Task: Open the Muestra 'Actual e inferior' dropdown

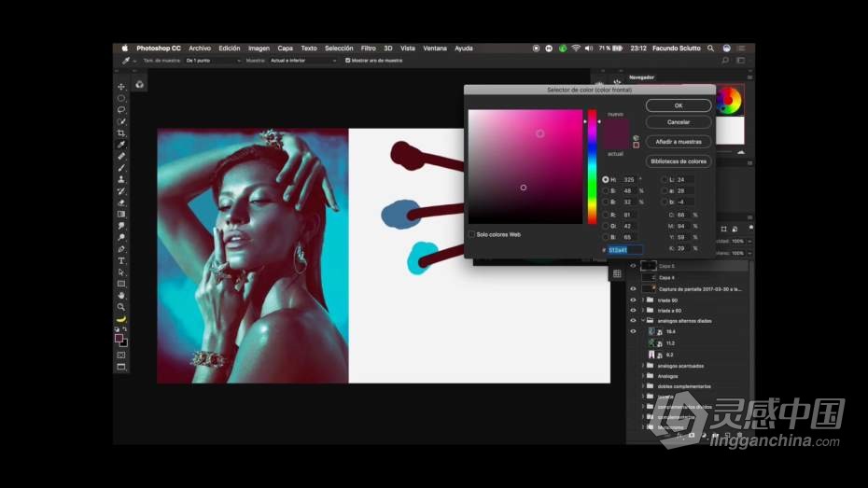Action: point(302,61)
